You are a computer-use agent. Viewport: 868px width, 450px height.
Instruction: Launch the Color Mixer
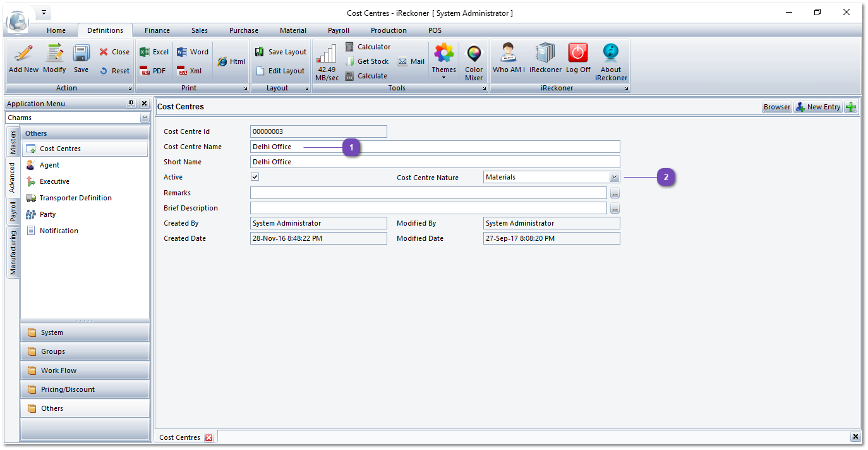coord(473,60)
